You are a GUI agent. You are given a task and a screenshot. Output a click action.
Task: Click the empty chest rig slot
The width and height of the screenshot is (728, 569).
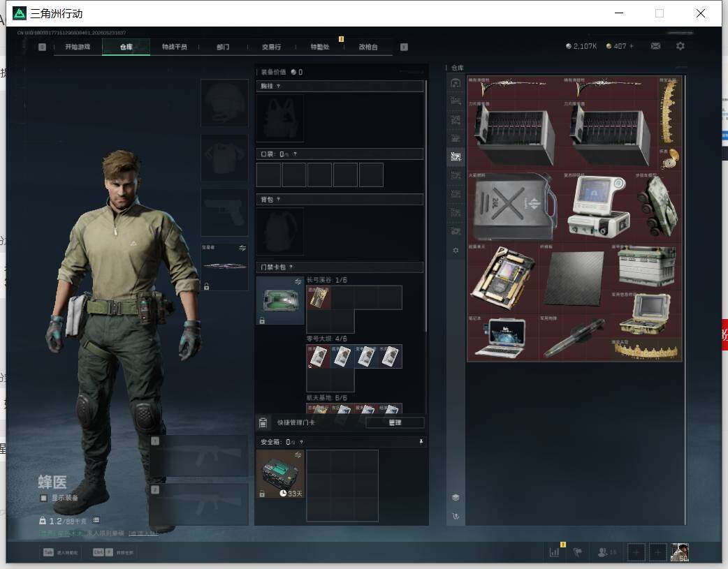[x=280, y=119]
